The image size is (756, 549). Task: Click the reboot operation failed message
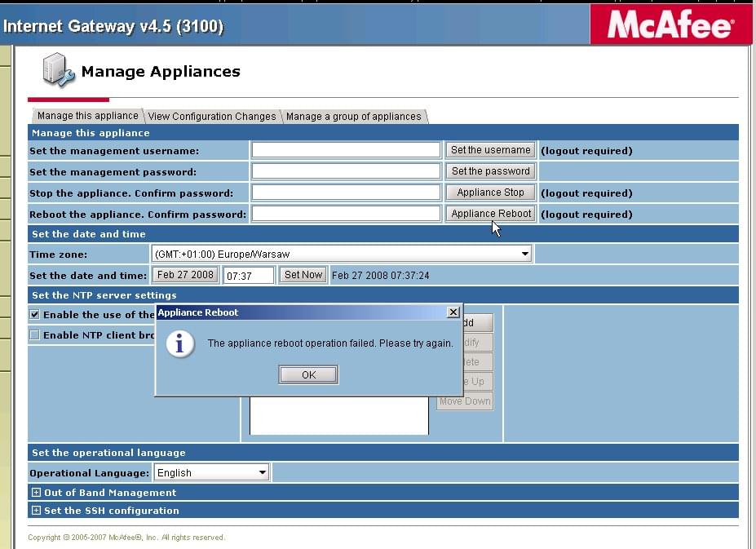[x=330, y=343]
